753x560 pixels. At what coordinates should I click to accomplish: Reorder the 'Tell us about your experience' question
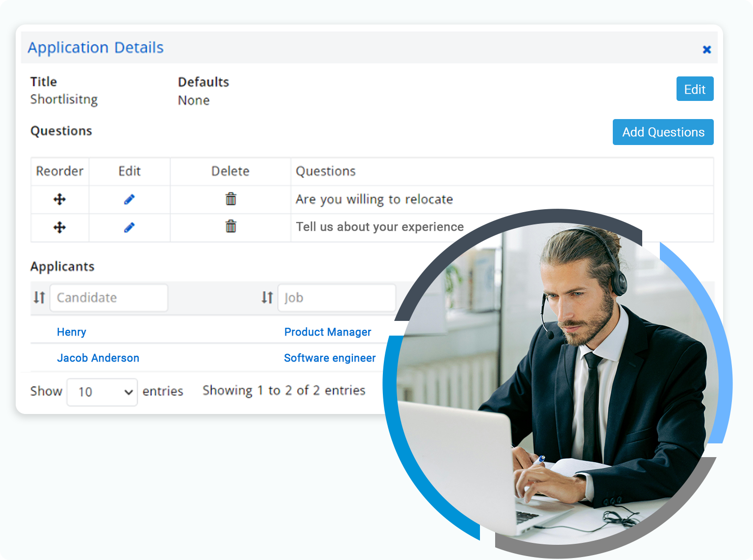point(60,227)
